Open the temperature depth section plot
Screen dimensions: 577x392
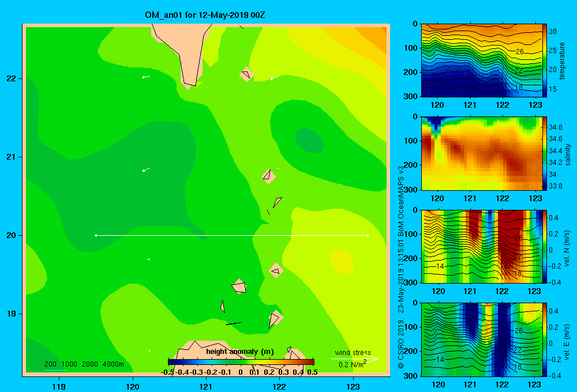click(x=482, y=61)
